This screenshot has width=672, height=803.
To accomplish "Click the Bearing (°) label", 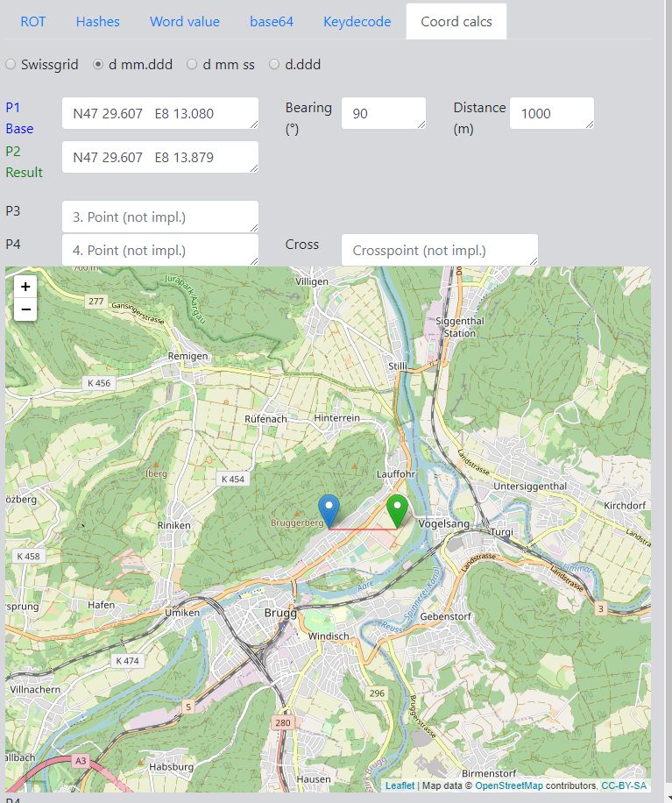I will (x=308, y=117).
